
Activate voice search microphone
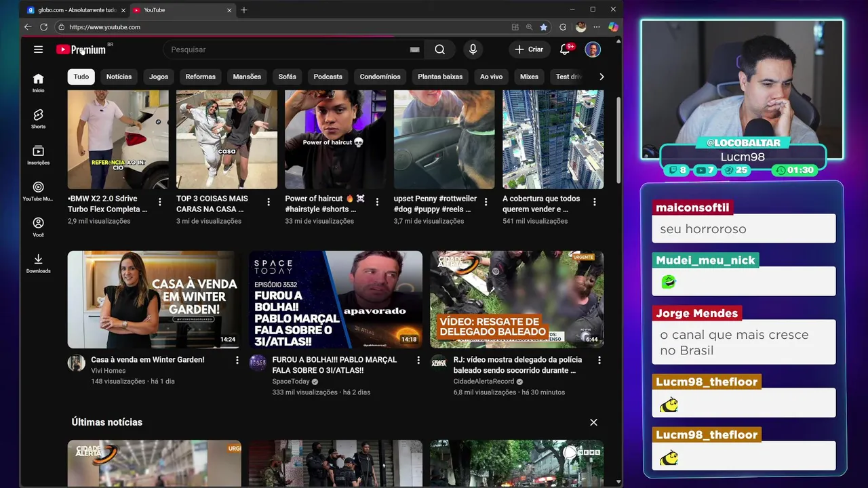[473, 49]
